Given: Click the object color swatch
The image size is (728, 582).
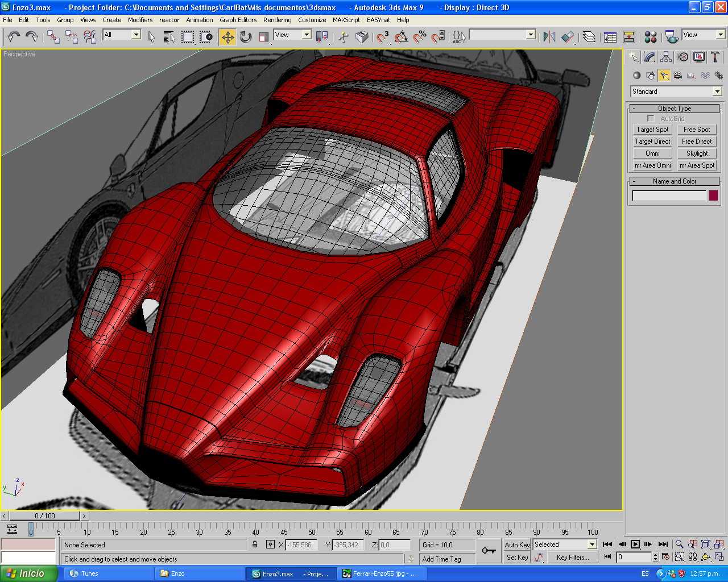Looking at the screenshot, I should point(713,196).
